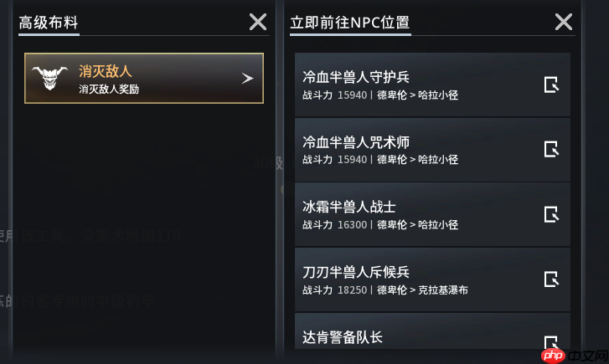Expand the 消灭敌人 arrow chevron
This screenshot has width=609, height=364.
pos(247,78)
